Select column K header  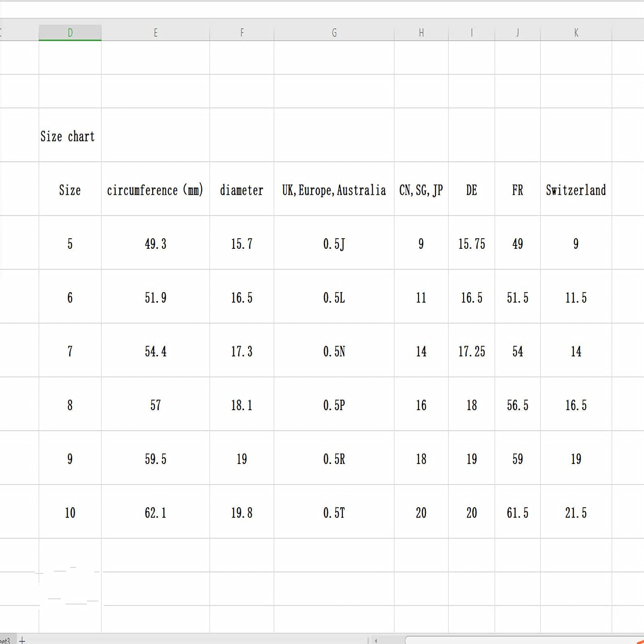(576, 33)
